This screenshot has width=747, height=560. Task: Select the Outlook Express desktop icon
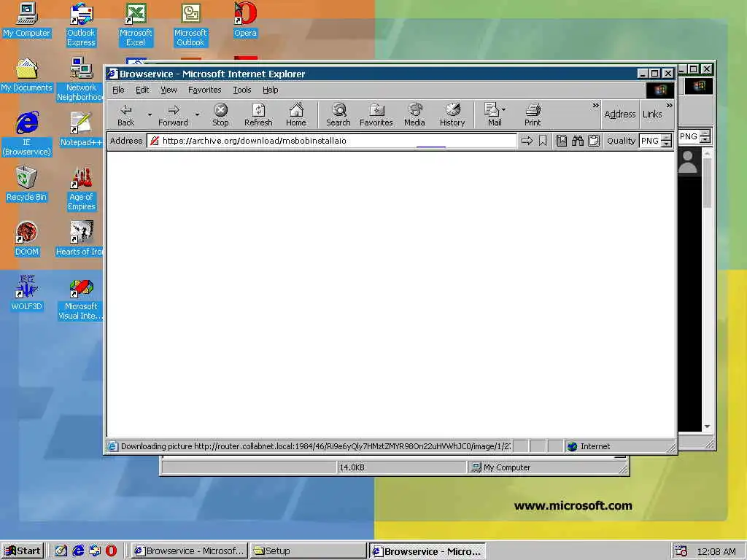coord(81,25)
